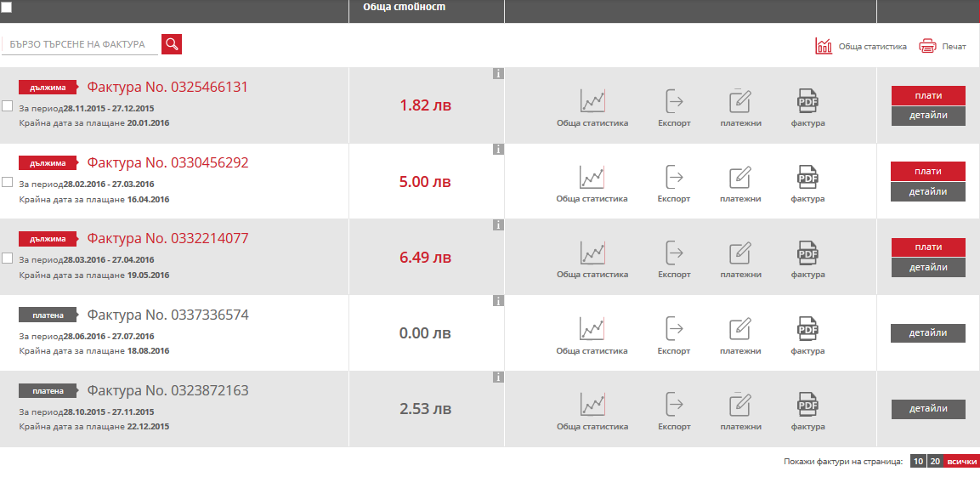Image resolution: width=980 pixels, height=477 pixels.
Task: Open PDF фактура for invoice 0325466131
Action: [807, 101]
